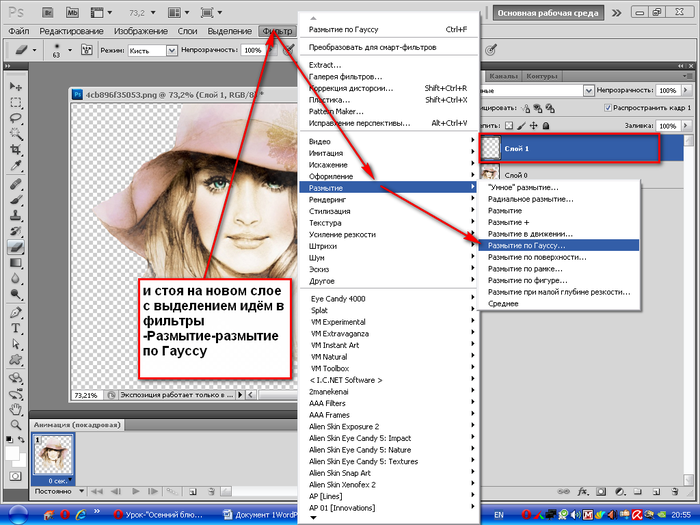This screenshot has width=700, height=525.
Task: Select the Custom Shape tool
Action: tap(16, 359)
